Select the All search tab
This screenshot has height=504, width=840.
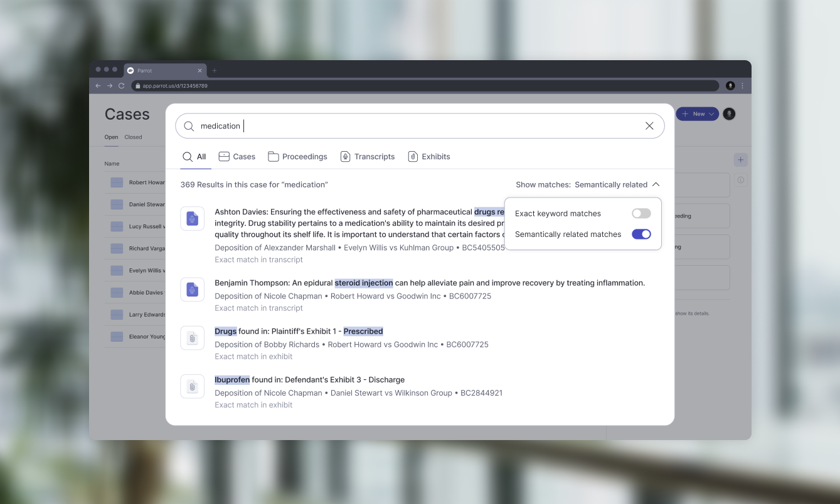194,157
